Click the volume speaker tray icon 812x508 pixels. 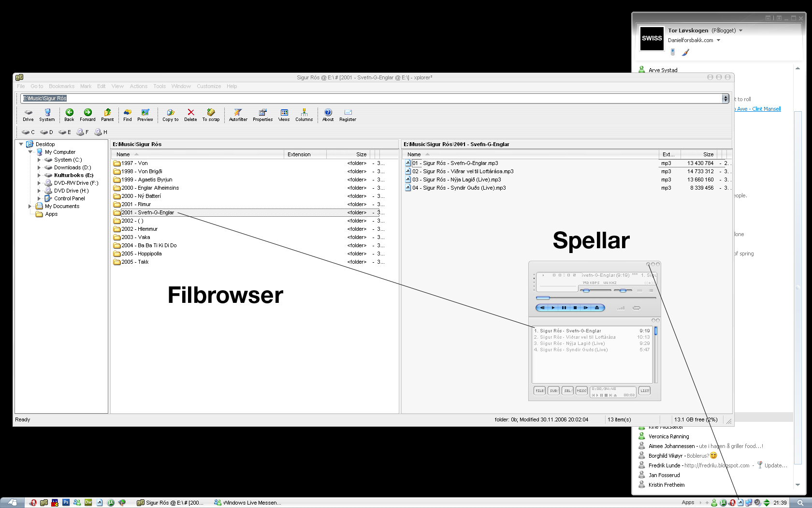pos(757,503)
